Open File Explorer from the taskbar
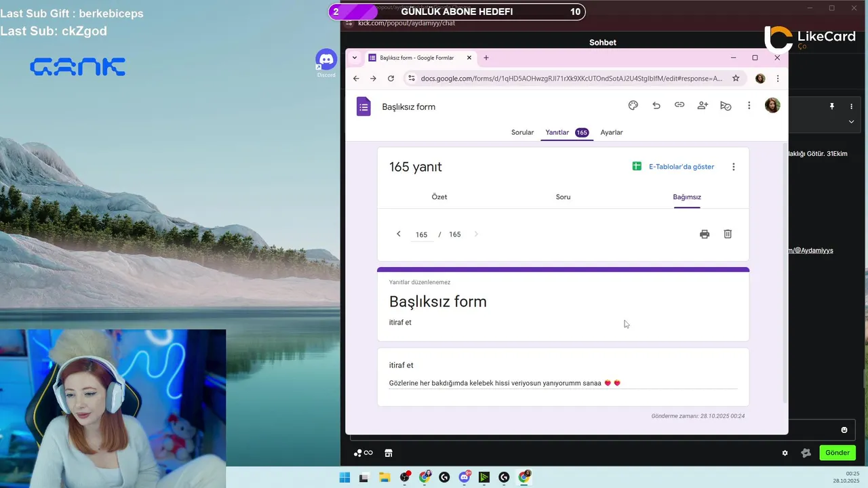The width and height of the screenshot is (868, 488). [384, 477]
